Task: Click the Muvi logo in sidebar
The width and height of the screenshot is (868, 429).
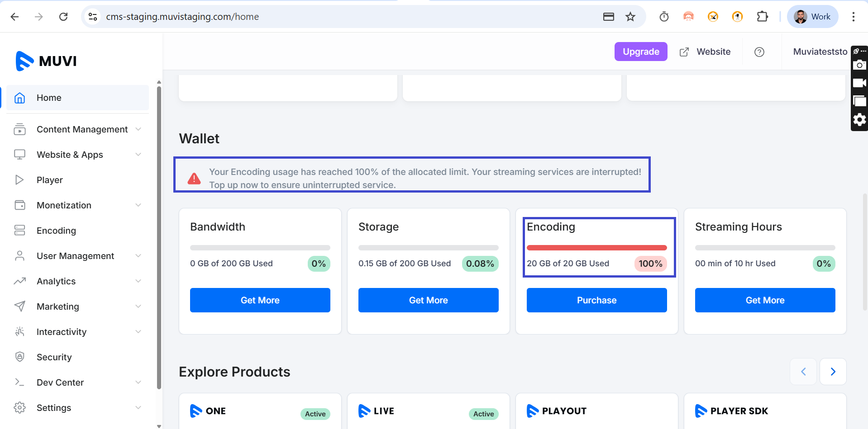Action: pos(46,61)
